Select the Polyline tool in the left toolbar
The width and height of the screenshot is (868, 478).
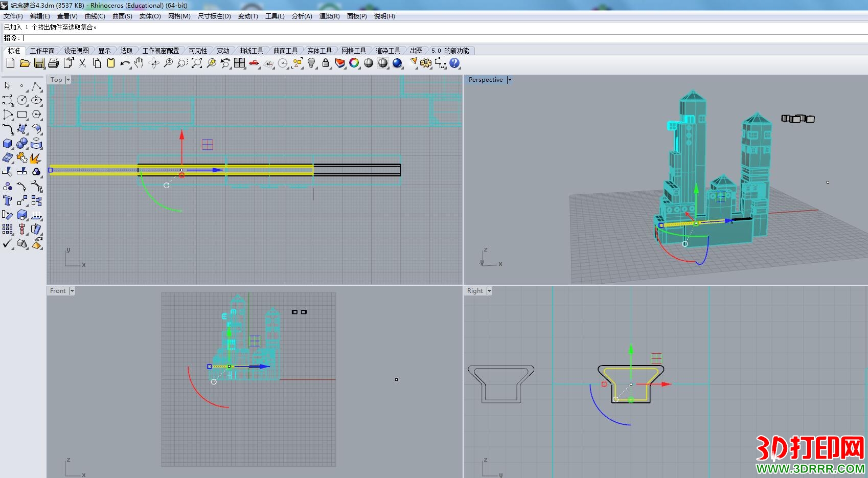tap(36, 86)
